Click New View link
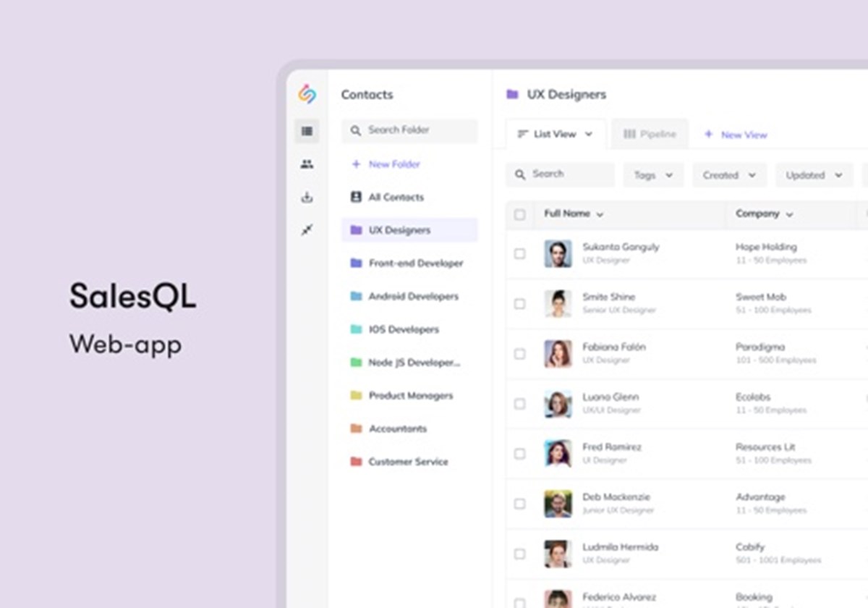 744,135
